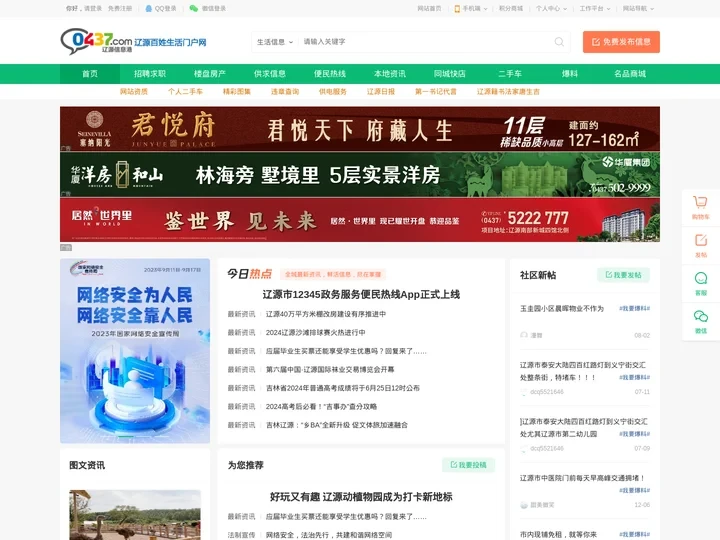Open headline 辽源市12345政务服务便民热线App正式上线
This screenshot has height=540, width=720.
tap(361, 294)
